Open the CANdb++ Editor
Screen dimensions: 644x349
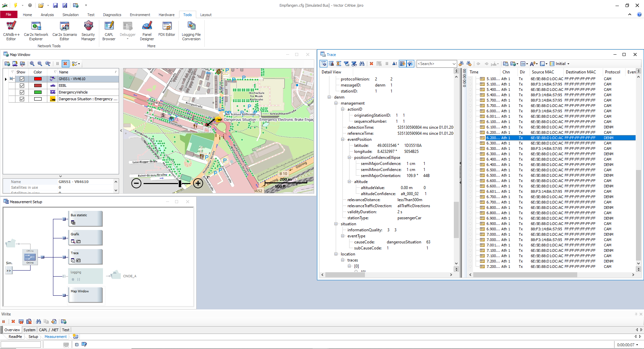[x=11, y=31]
